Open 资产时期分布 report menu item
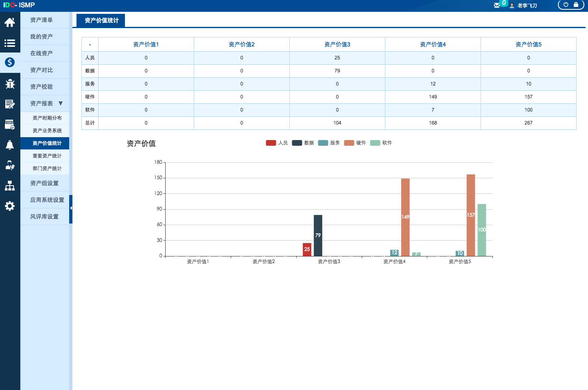 point(47,118)
